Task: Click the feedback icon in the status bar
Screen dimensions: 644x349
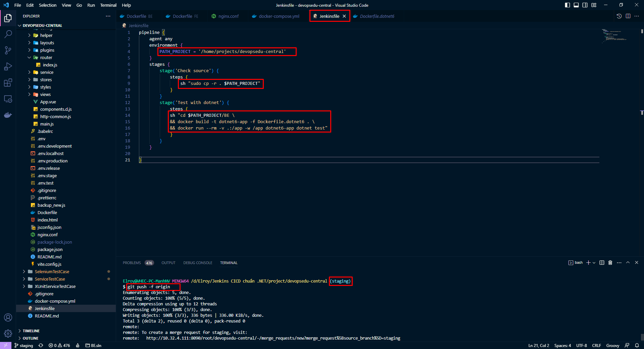Action: tap(627, 345)
